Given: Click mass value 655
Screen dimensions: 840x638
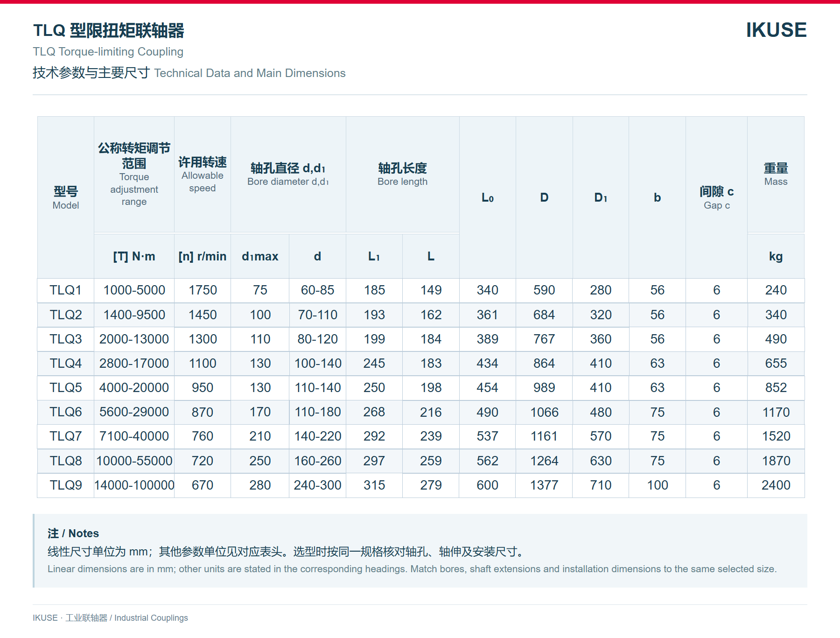Looking at the screenshot, I should point(776,364).
